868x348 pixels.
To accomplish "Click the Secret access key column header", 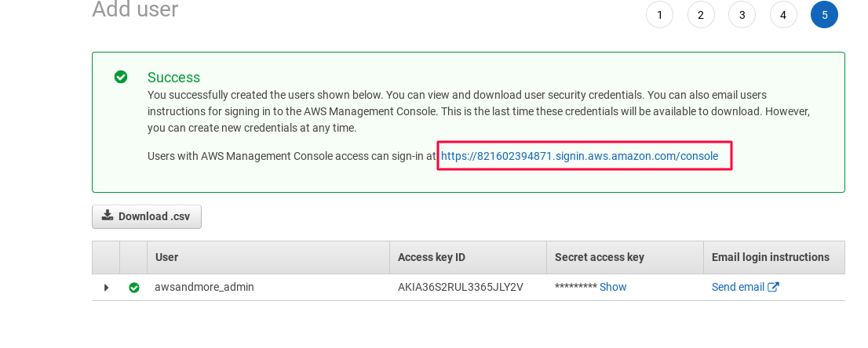I will [x=625, y=257].
